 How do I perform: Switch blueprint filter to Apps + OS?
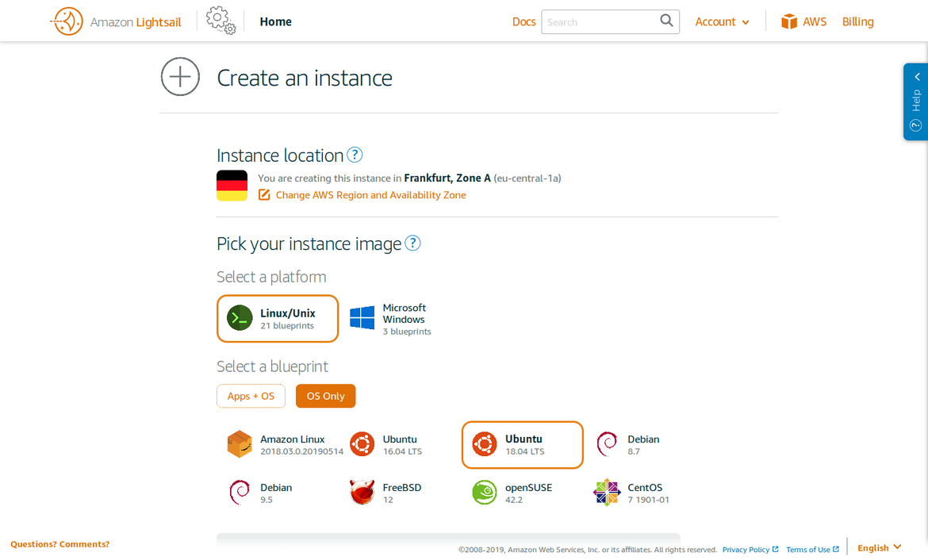251,396
